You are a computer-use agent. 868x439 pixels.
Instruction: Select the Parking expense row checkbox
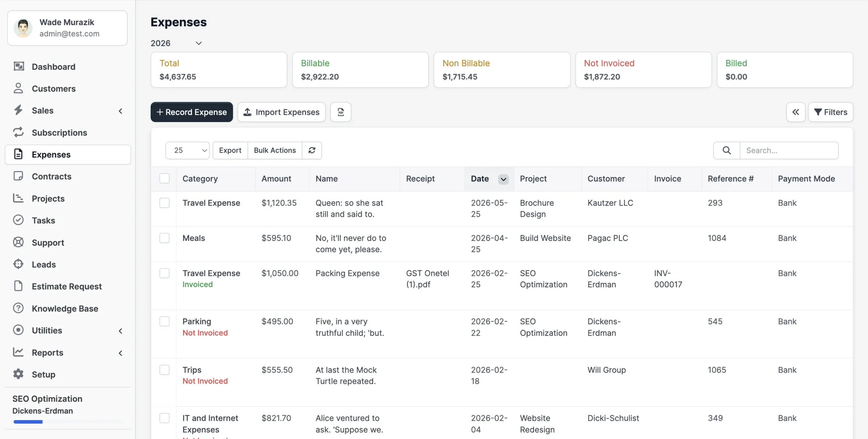[x=164, y=321]
